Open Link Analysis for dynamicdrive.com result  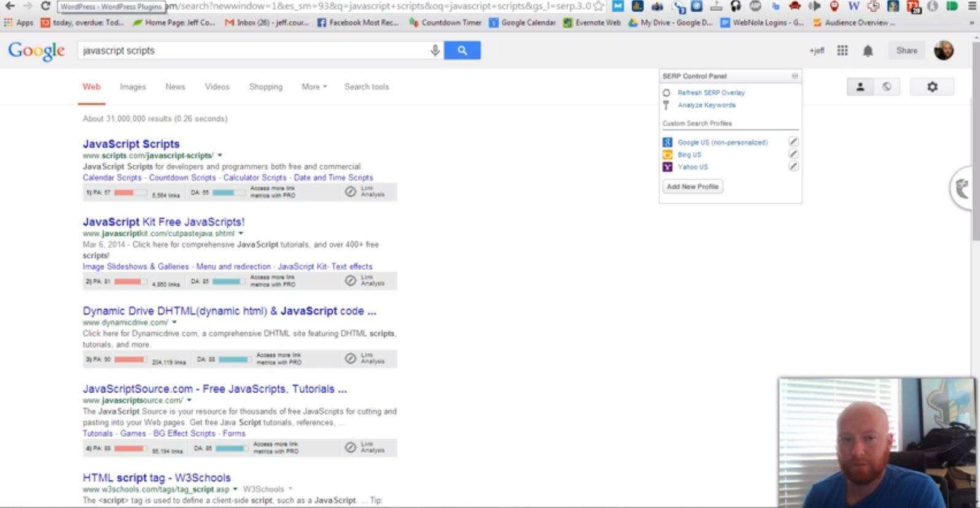365,359
